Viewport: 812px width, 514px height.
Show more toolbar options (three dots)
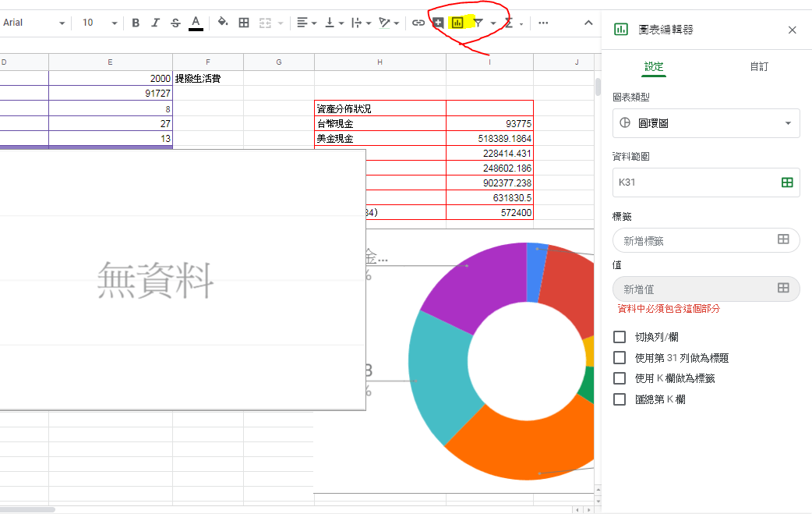click(x=543, y=23)
